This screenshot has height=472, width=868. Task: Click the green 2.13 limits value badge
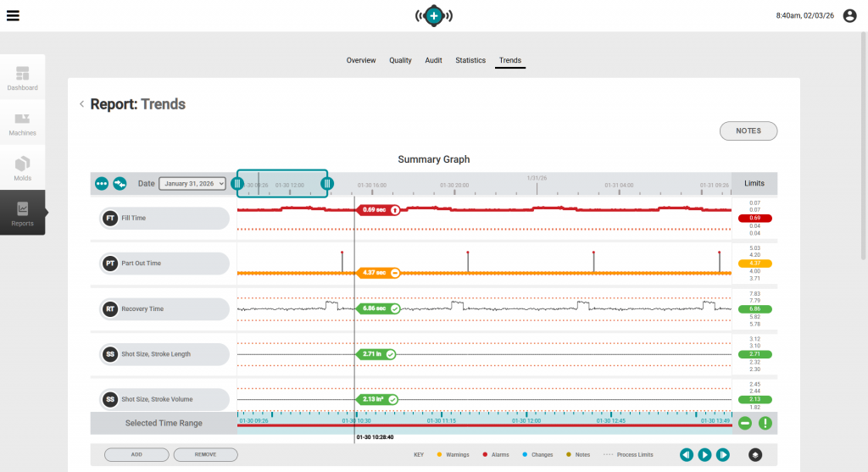755,399
